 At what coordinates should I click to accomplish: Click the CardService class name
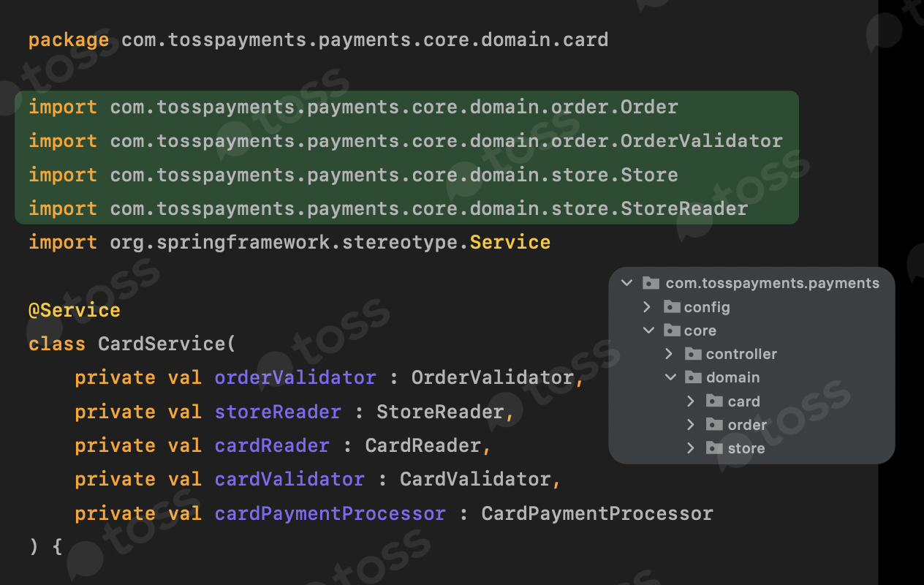162,344
